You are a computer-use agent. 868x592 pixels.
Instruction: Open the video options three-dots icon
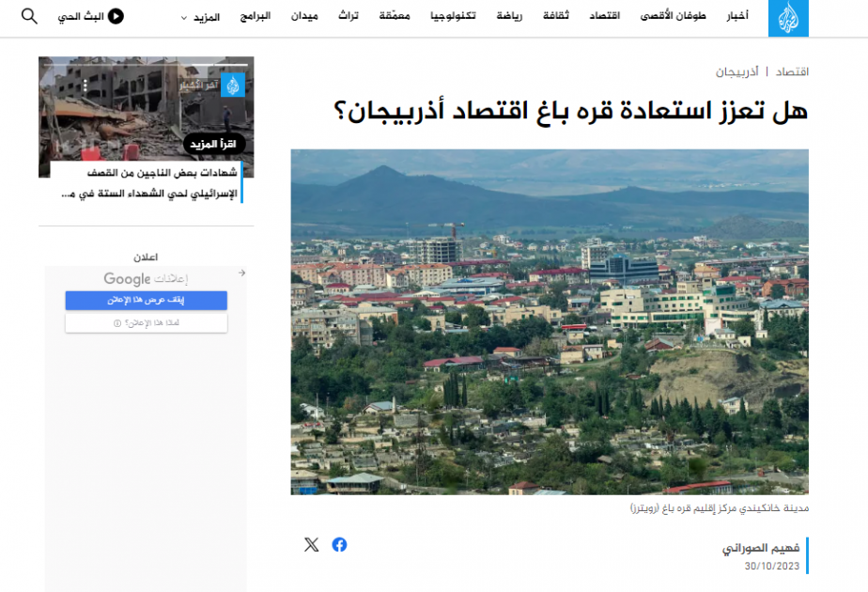[x=85, y=86]
